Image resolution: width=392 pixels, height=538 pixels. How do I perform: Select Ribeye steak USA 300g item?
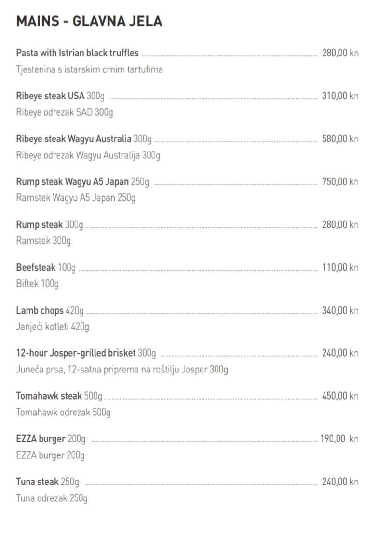(x=60, y=96)
